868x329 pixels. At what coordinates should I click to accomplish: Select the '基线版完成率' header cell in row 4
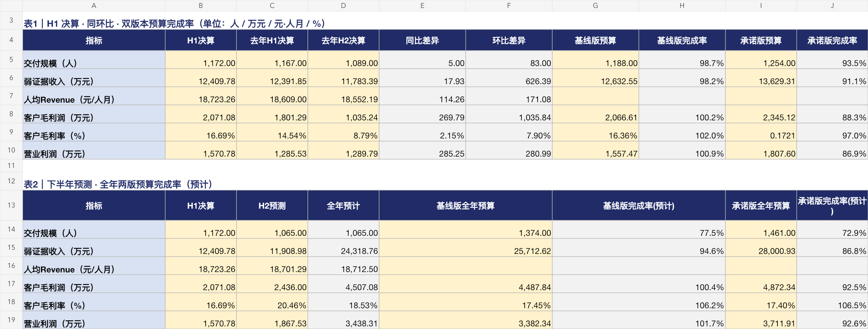[682, 40]
